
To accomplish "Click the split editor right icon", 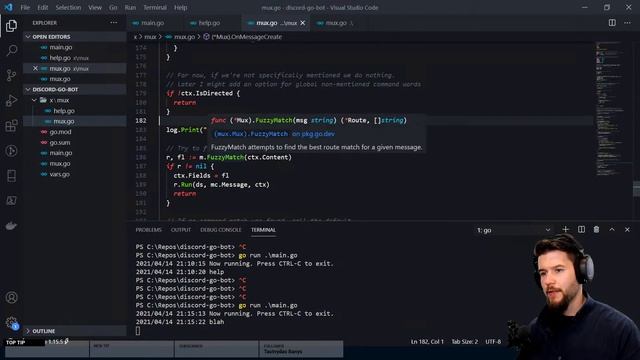I will [x=612, y=23].
